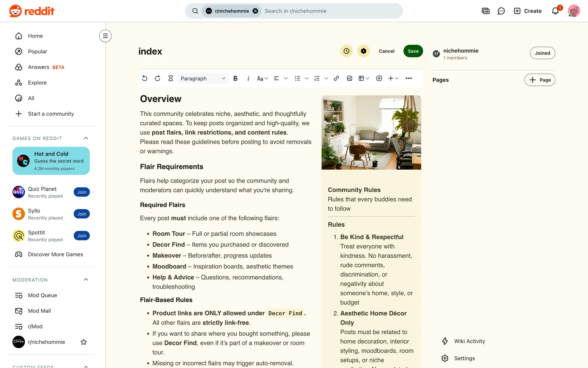The width and height of the screenshot is (588, 368).
Task: Toggle the Joined membership button
Action: 542,53
